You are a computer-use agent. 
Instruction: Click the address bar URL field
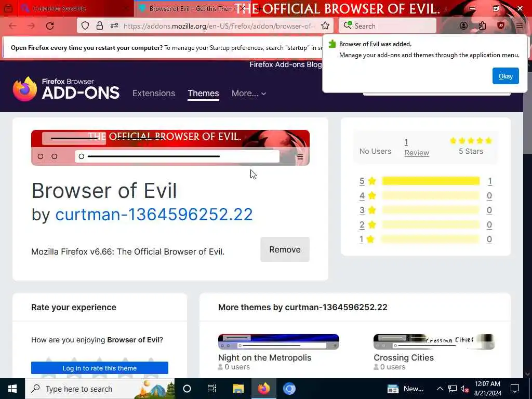(219, 26)
